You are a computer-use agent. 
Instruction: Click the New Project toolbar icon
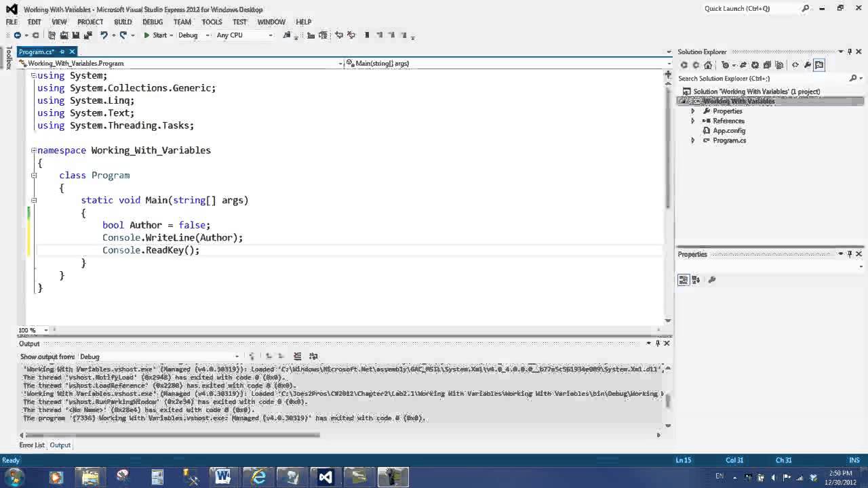click(x=52, y=35)
